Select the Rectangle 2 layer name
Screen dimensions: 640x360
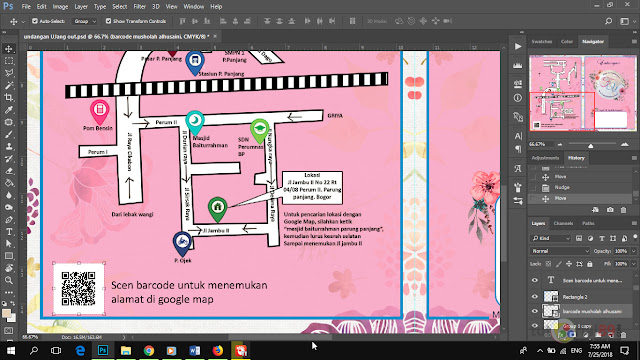coord(575,297)
